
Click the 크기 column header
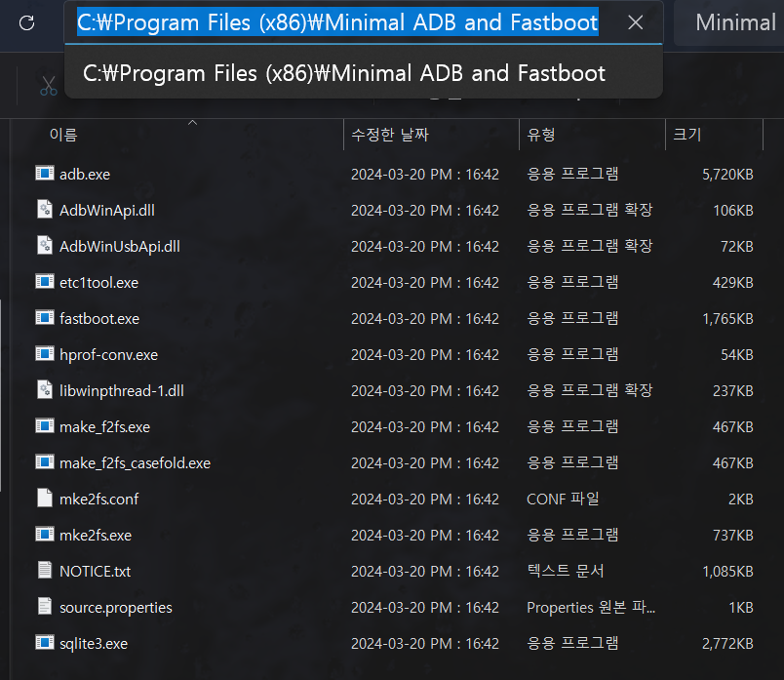coord(686,135)
